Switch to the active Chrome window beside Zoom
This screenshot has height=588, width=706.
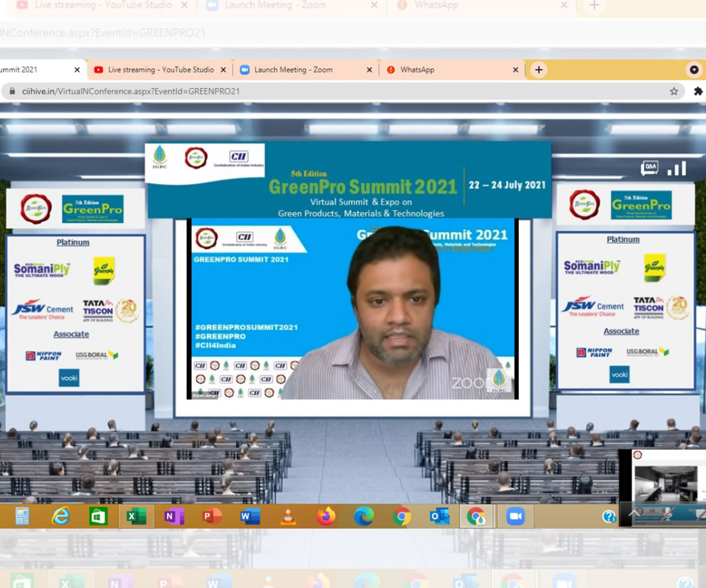[477, 516]
